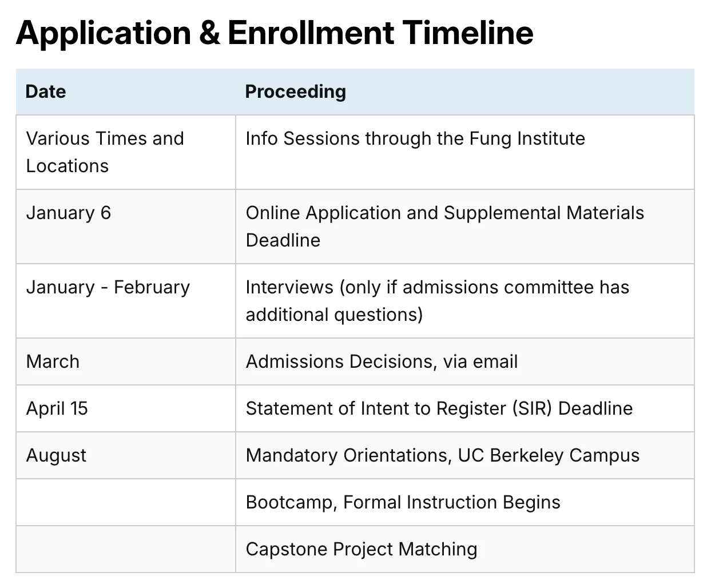Click Bootcamp, Formal Instruction Begins text
715x588 pixels.
pyautogui.click(x=403, y=502)
